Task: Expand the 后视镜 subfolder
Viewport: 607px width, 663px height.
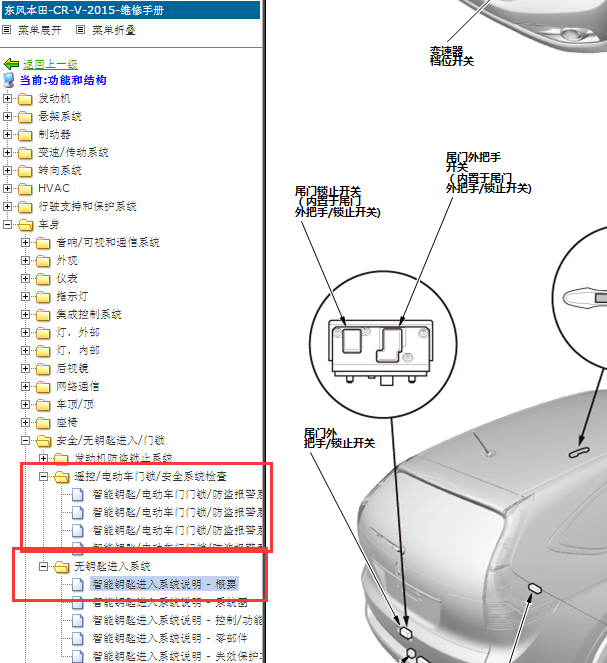Action: 25,368
